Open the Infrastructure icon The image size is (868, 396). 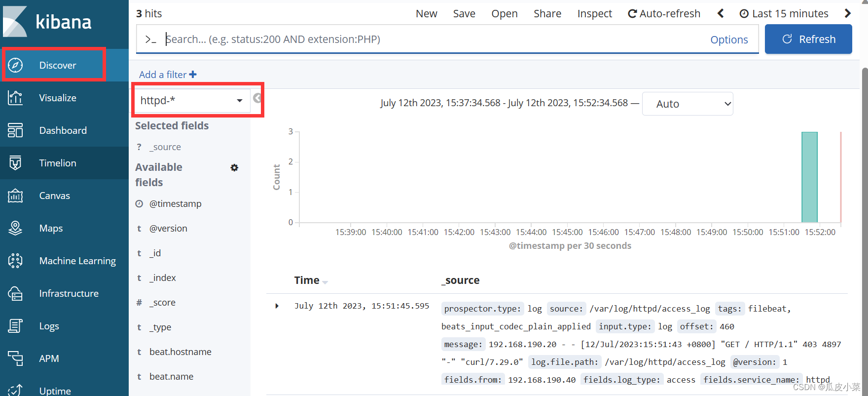15,293
